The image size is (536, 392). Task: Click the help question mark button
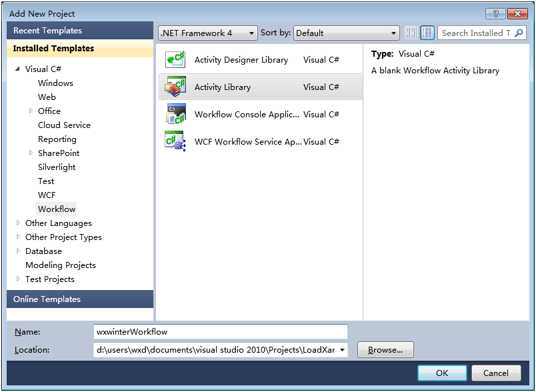(495, 14)
